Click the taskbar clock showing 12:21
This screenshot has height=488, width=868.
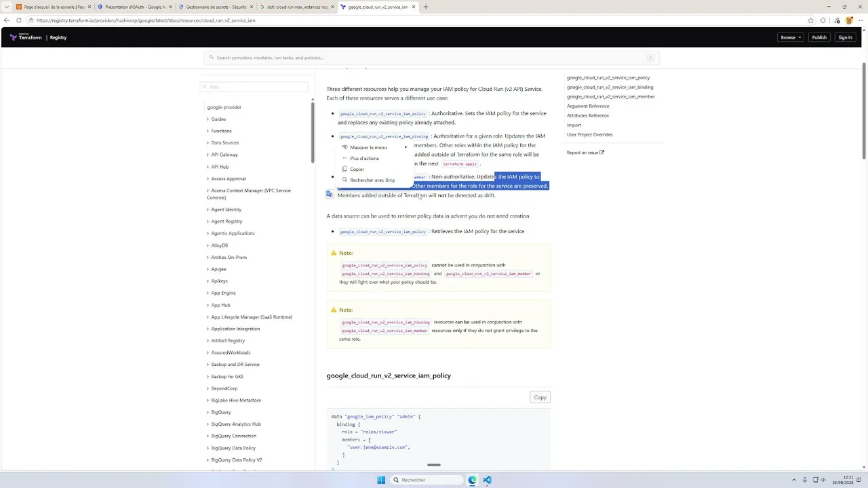click(848, 477)
